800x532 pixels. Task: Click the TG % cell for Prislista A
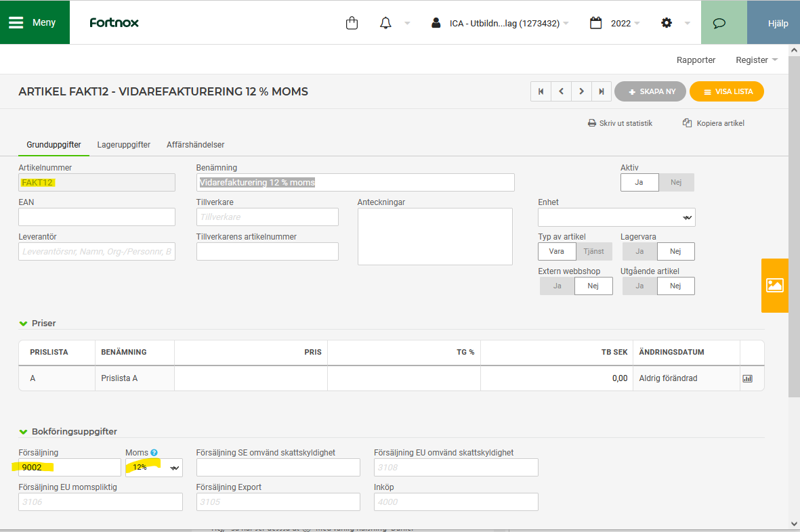click(x=404, y=378)
